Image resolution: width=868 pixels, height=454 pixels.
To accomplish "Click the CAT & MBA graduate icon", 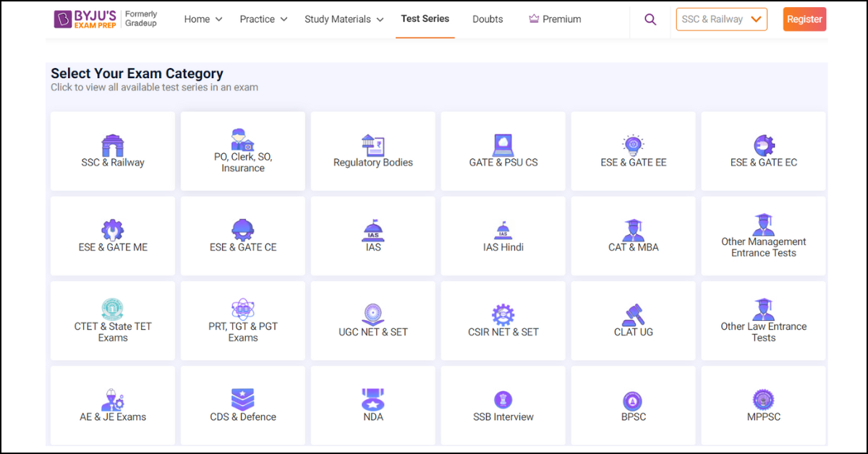I will click(633, 230).
